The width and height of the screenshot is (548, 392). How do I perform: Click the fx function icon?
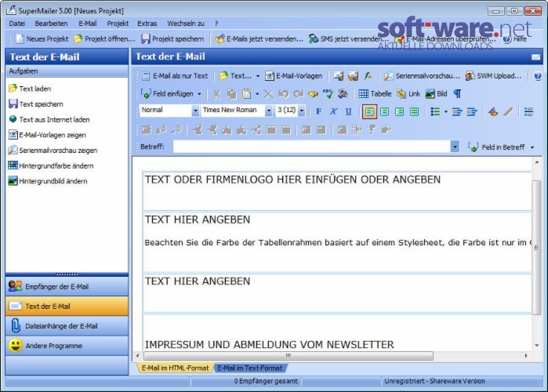click(x=368, y=76)
